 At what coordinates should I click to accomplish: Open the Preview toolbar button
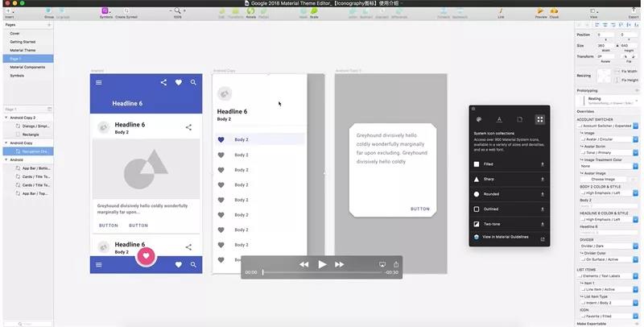[x=541, y=12]
